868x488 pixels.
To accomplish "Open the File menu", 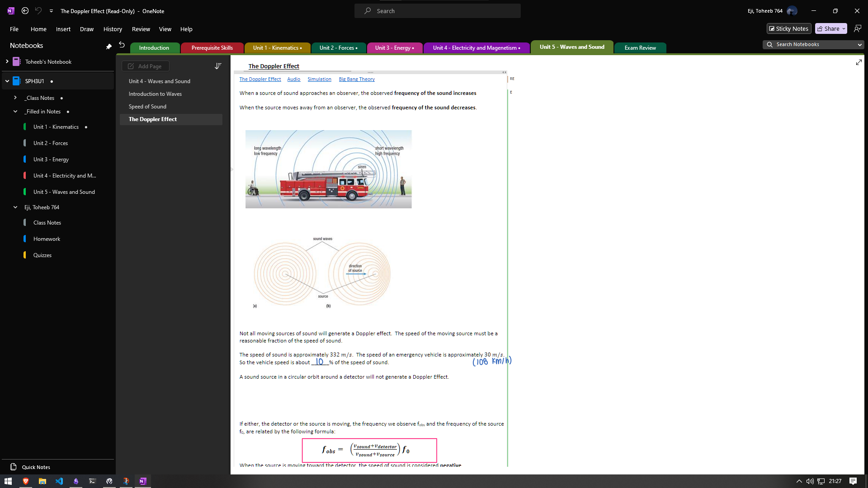I will pos(14,29).
